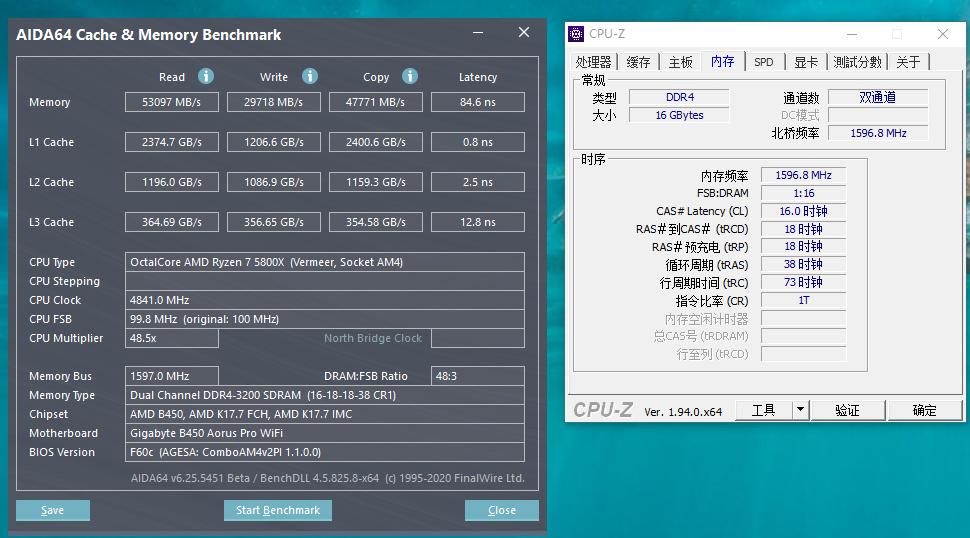This screenshot has height=538, width=970.
Task: Click the Memory Copy value 47771 MB/s
Action: (x=376, y=102)
